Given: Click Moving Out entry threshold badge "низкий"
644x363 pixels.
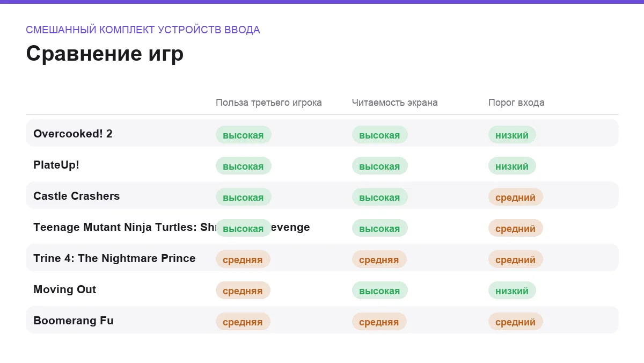Looking at the screenshot, I should [x=512, y=291].
